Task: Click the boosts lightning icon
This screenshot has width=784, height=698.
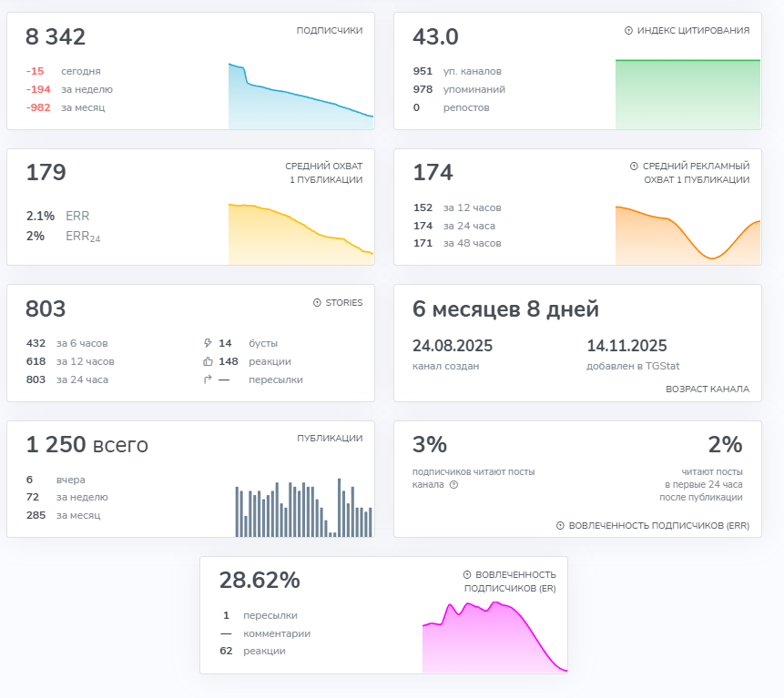Action: (x=208, y=343)
